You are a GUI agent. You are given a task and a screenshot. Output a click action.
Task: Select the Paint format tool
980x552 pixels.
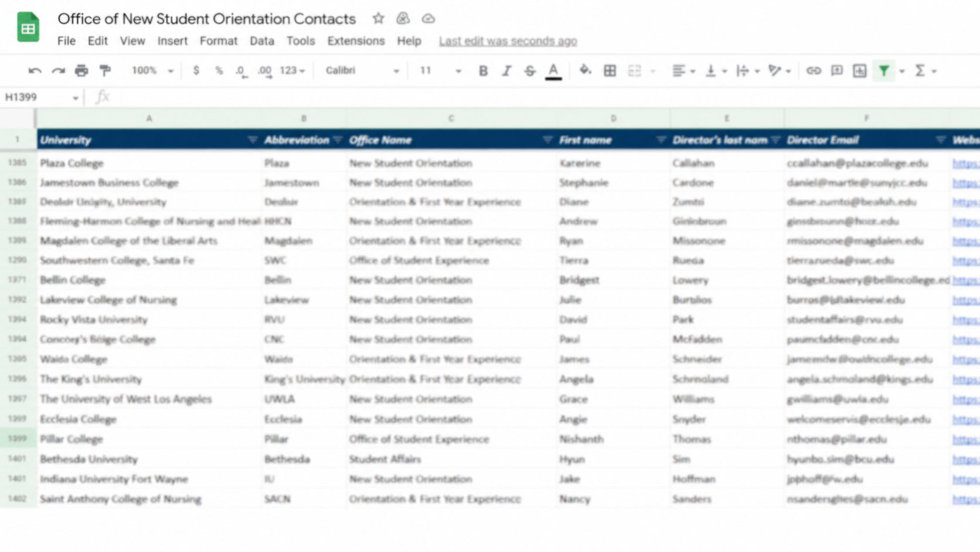tap(105, 71)
